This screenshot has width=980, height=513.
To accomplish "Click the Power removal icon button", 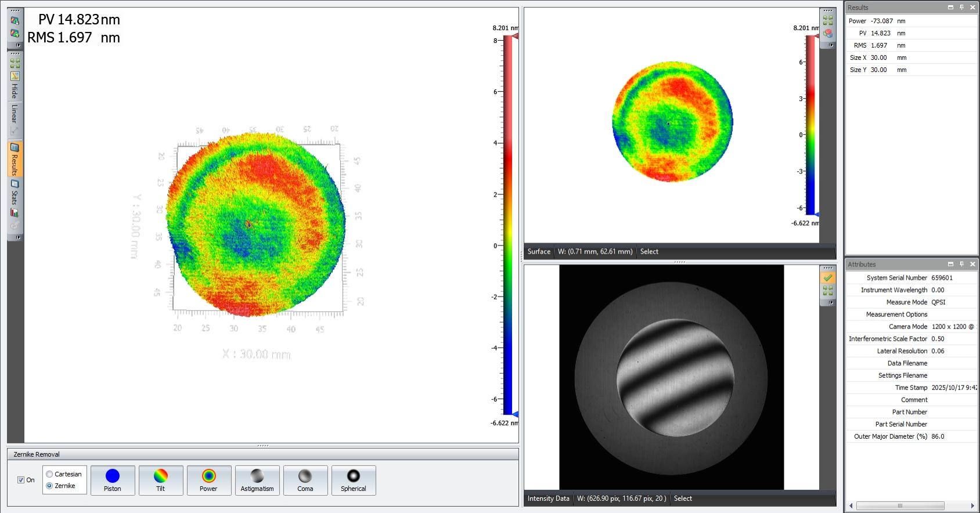I will coord(208,480).
